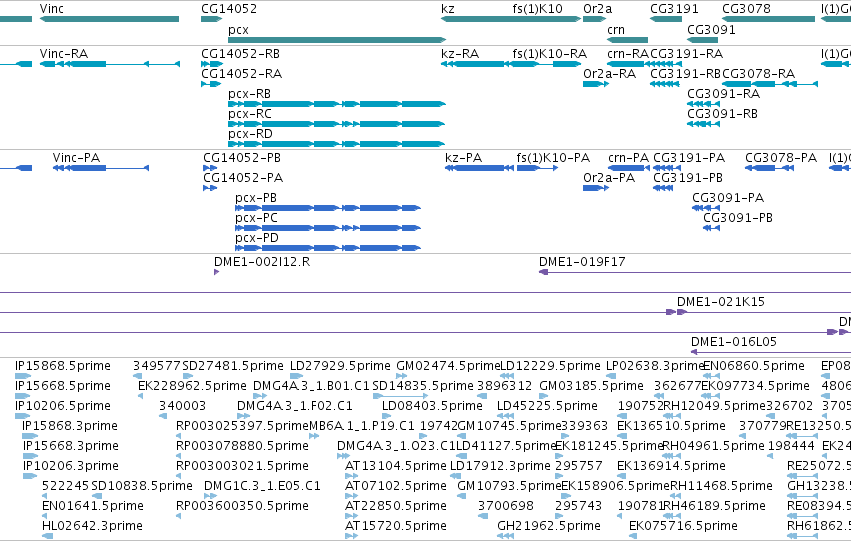
Task: Click the LD27929.5prime EST label
Action: 340,366
